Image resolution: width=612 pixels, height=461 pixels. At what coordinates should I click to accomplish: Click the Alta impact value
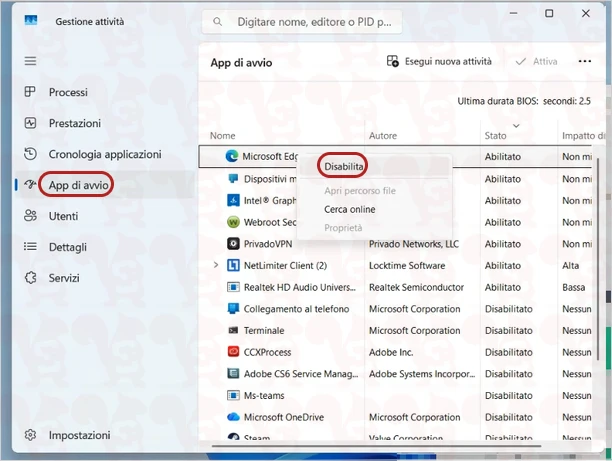[x=570, y=265]
